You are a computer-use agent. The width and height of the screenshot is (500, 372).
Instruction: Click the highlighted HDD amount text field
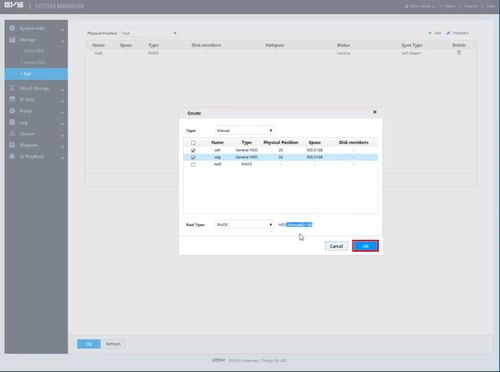[x=299, y=225]
